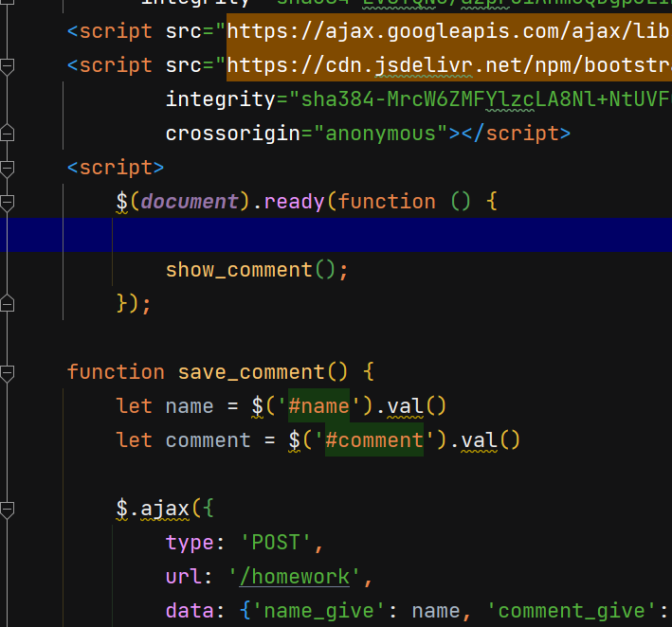Click the 'document' keyword in ready call
Viewport: 672px width, 627px height.
190,202
